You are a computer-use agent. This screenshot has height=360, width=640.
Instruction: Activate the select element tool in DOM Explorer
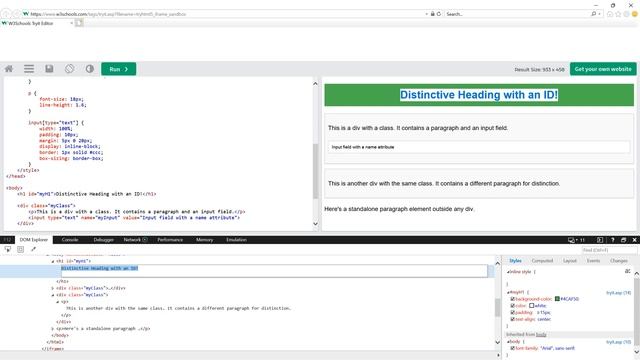pos(8,249)
